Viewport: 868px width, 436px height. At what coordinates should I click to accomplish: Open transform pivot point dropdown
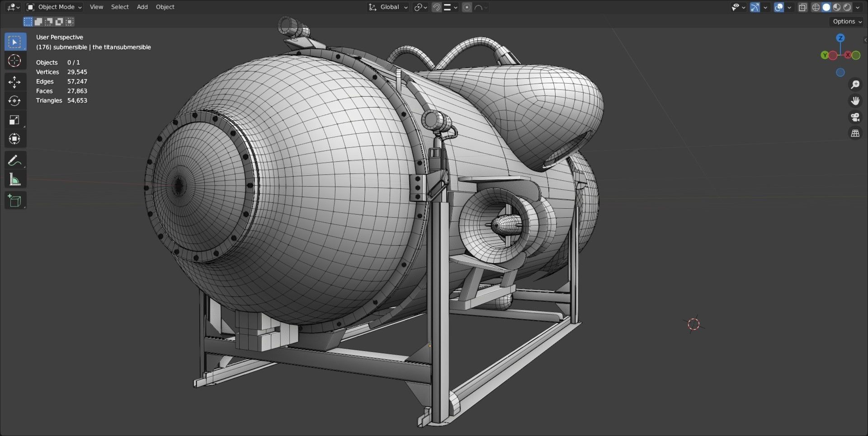coord(420,7)
